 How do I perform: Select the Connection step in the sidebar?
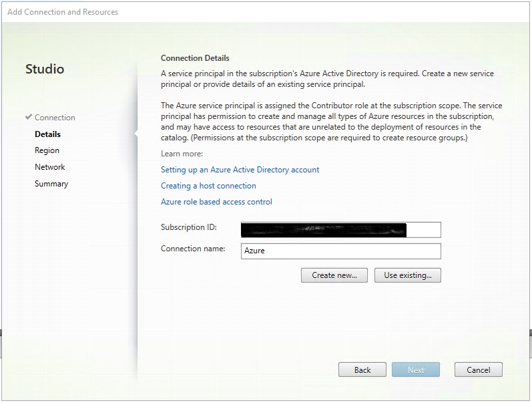pos(55,118)
